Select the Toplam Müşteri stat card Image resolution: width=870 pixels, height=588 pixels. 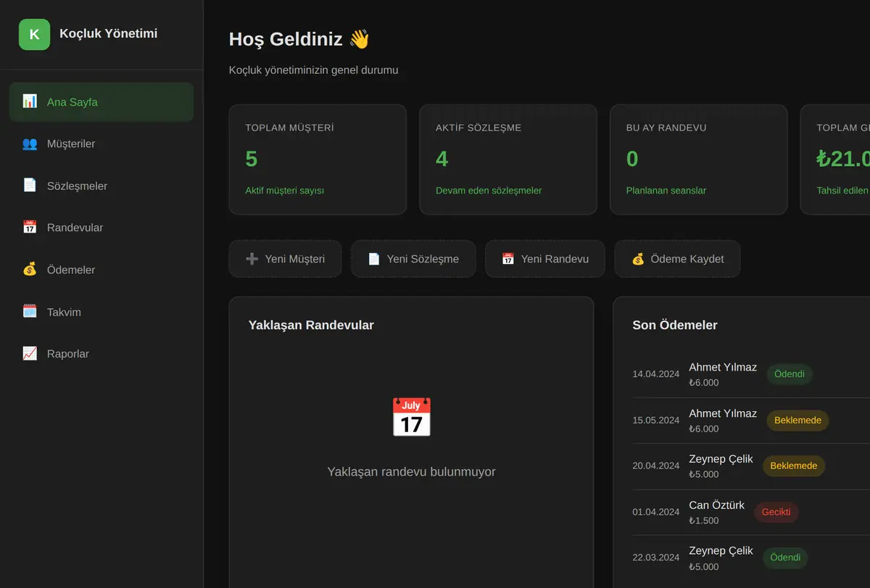[318, 160]
